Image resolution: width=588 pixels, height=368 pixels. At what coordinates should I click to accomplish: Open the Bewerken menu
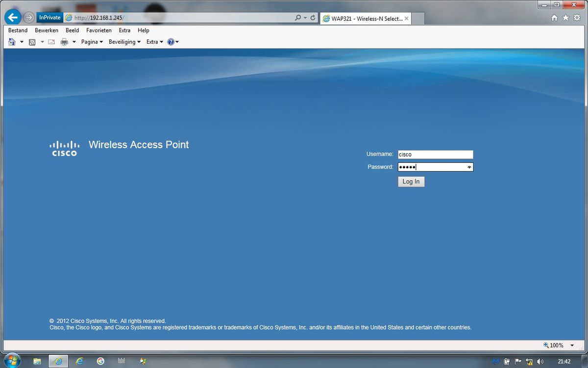(47, 30)
